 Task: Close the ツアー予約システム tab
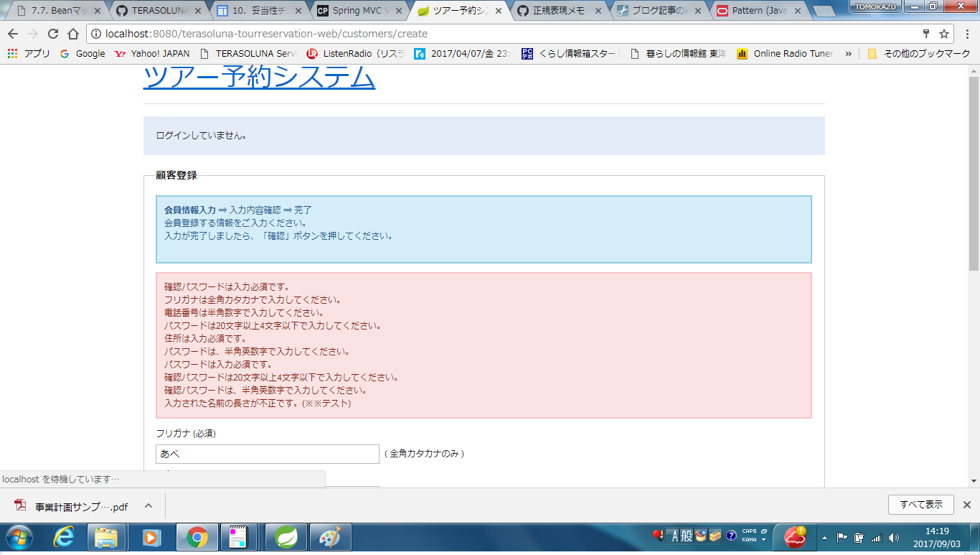pos(499,11)
